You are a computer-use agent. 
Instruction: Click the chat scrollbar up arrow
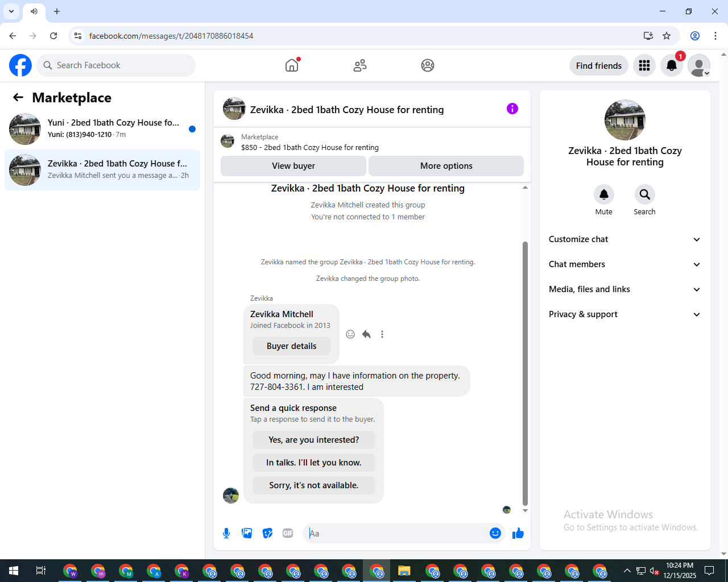tap(525, 188)
